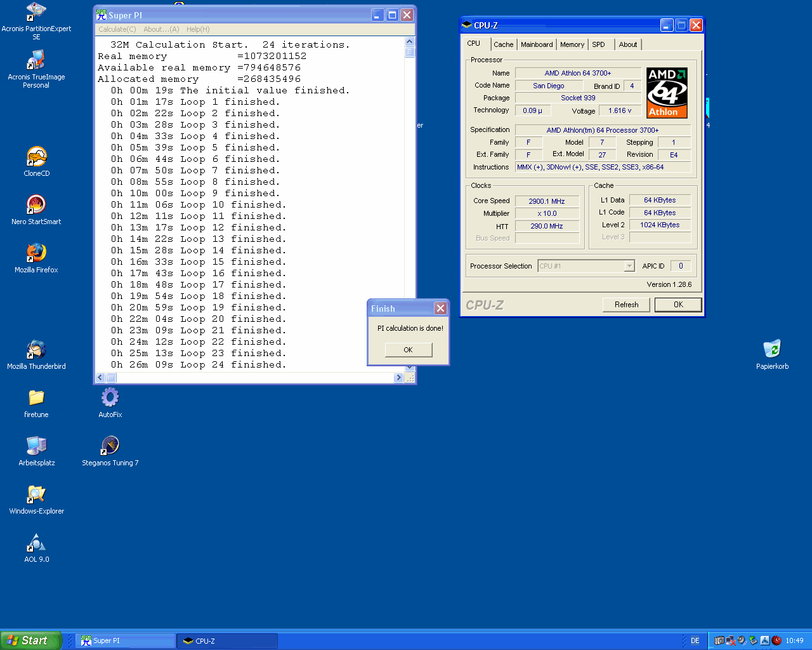Click the red swirl tray icon
Screen dimensions: 812x650
point(776,640)
